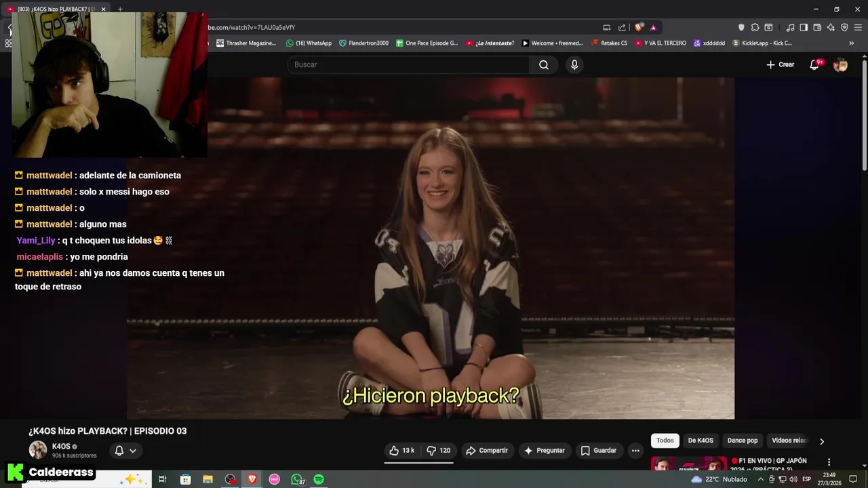
Task: Select the Dance pop filter chip
Action: tap(743, 441)
